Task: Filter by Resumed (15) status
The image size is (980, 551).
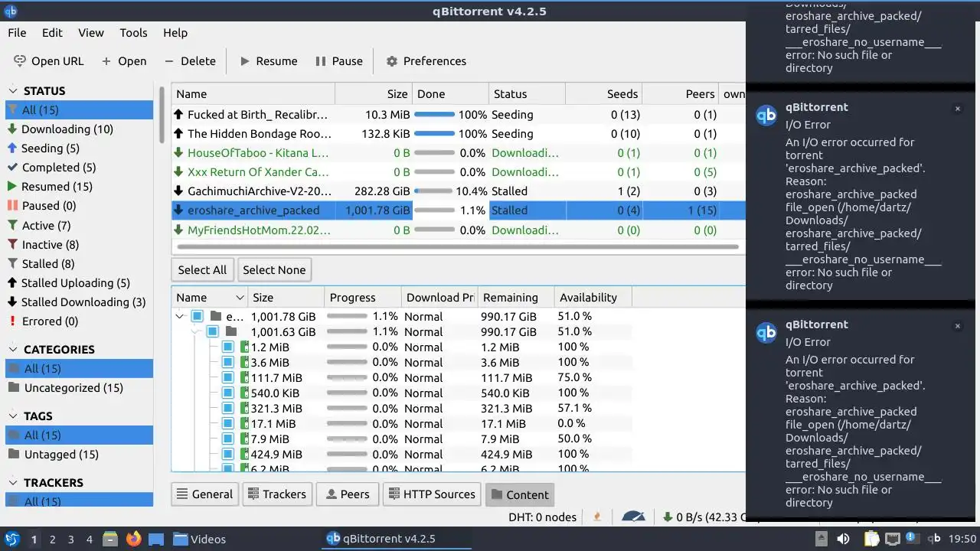Action: (50, 187)
